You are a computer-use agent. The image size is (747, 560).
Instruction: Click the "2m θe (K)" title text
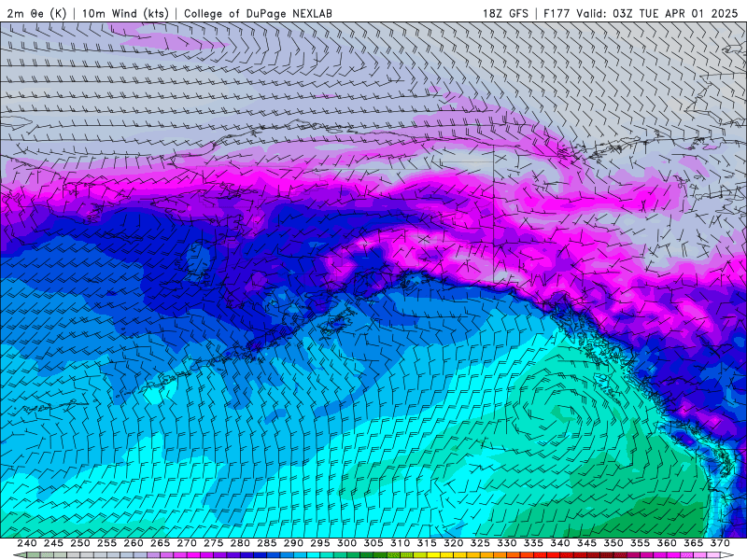pyautogui.click(x=36, y=13)
